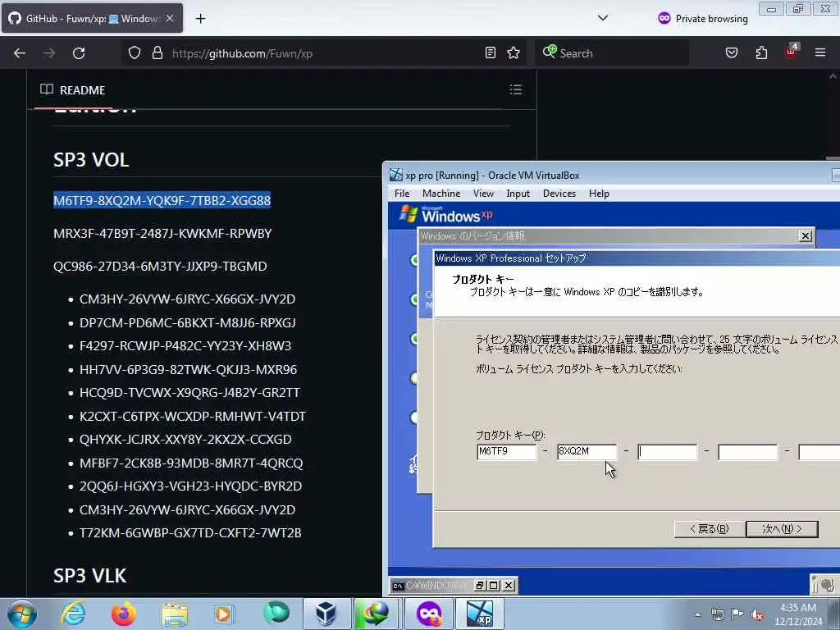Click key DP7CM-PD6MC-6BKXT-M8JJ6-RPXGJ
Screen dimensions: 840x630
coord(188,323)
